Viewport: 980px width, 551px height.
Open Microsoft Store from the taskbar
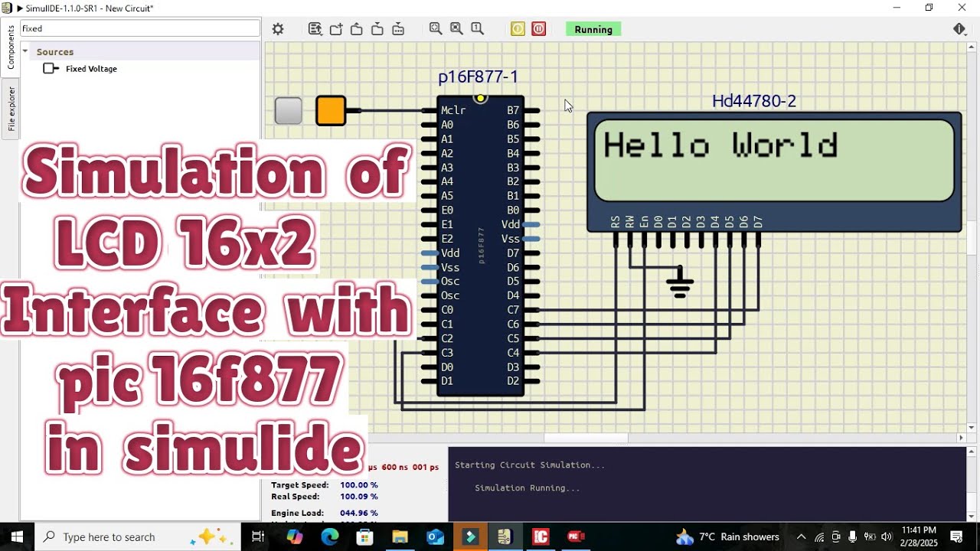365,536
